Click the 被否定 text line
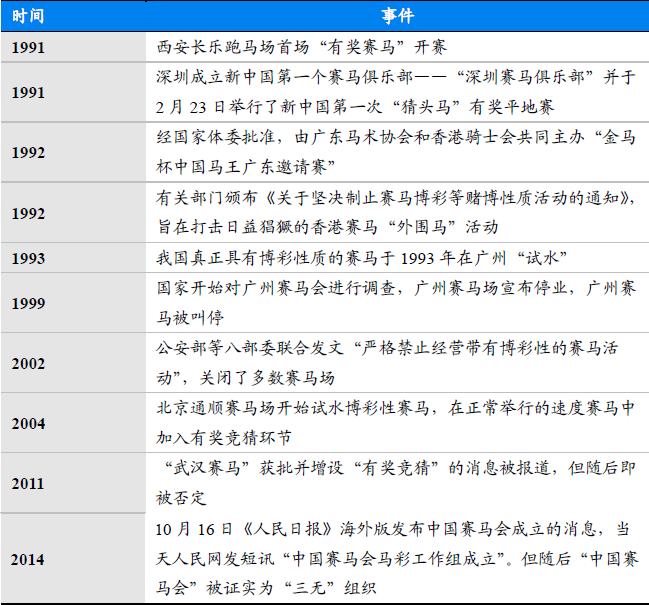 [181, 498]
